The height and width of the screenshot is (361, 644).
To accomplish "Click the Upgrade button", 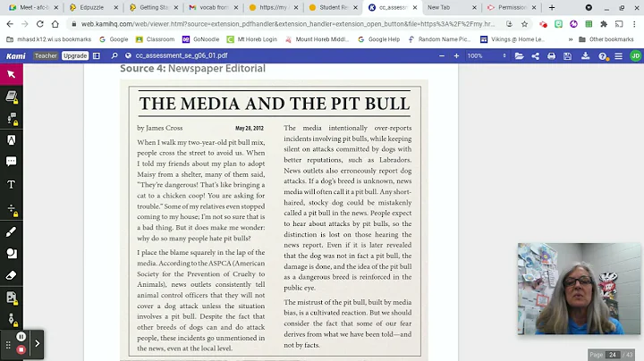I will click(75, 55).
